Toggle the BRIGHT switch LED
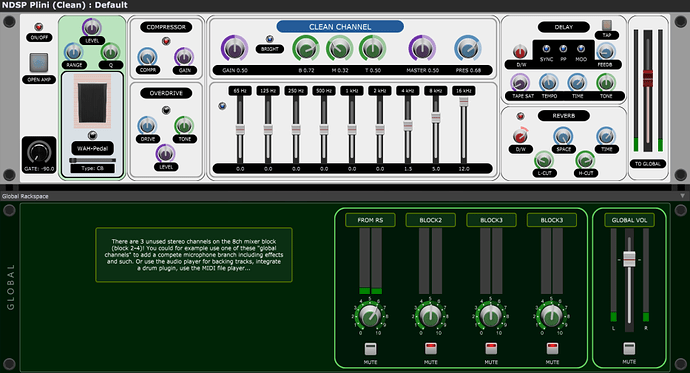 270,39
